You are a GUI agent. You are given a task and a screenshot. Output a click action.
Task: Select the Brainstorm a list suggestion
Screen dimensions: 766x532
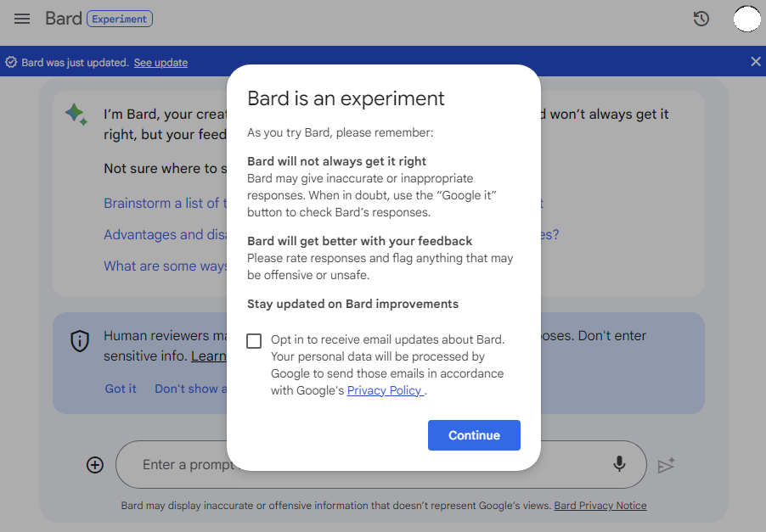(x=165, y=203)
